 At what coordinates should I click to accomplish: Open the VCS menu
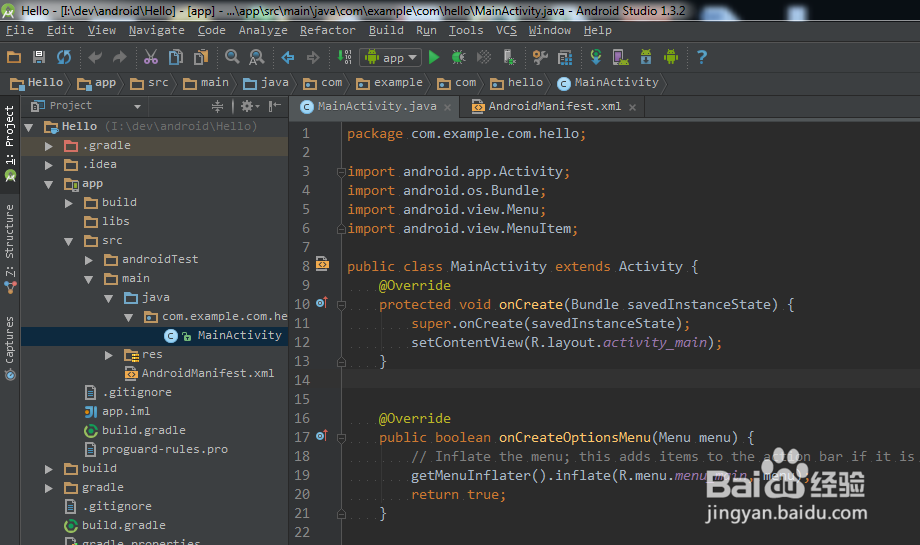pos(506,31)
